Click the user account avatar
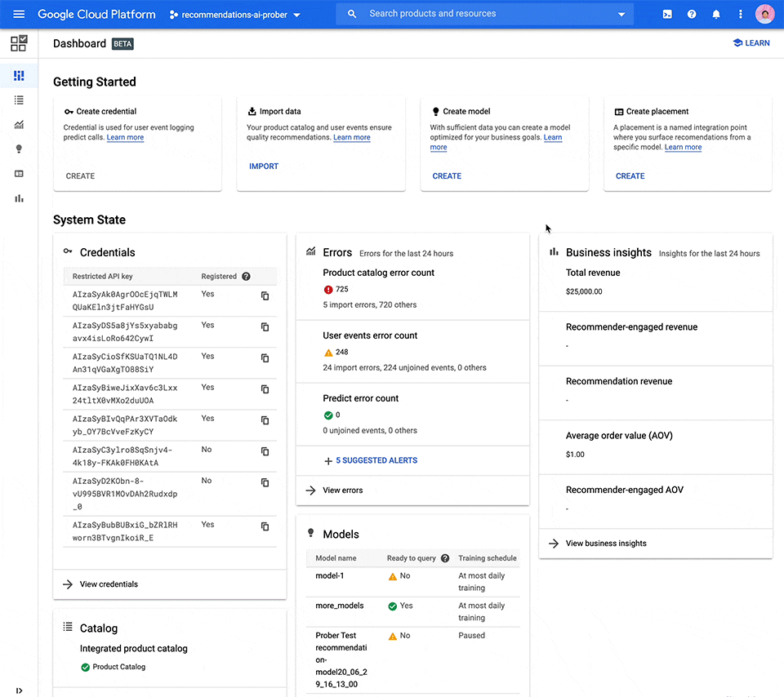The height and width of the screenshot is (697, 784). pos(764,15)
